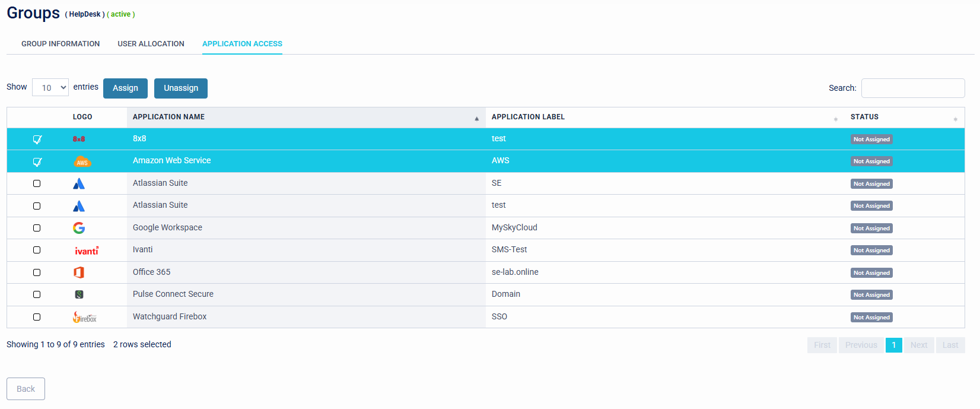Click the Not Assigned badge for Office 365
This screenshot has width=980, height=409.
point(871,273)
